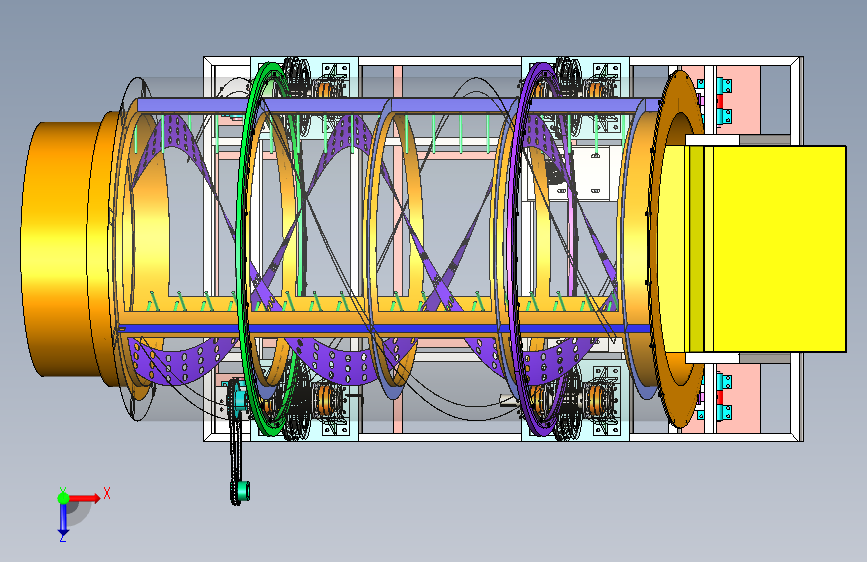Click the green Y axis dot on the triad
Image resolution: width=867 pixels, height=562 pixels.
click(63, 498)
